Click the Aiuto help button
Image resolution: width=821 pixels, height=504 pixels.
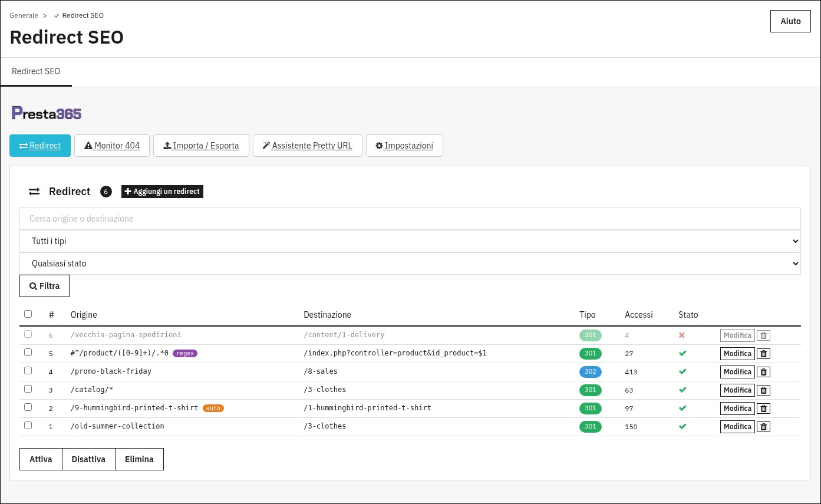790,21
